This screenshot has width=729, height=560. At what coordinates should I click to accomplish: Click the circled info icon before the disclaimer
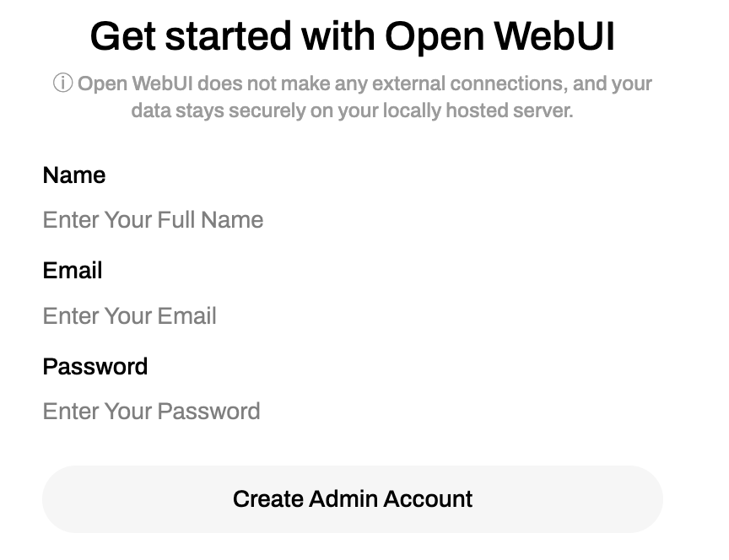[62, 83]
